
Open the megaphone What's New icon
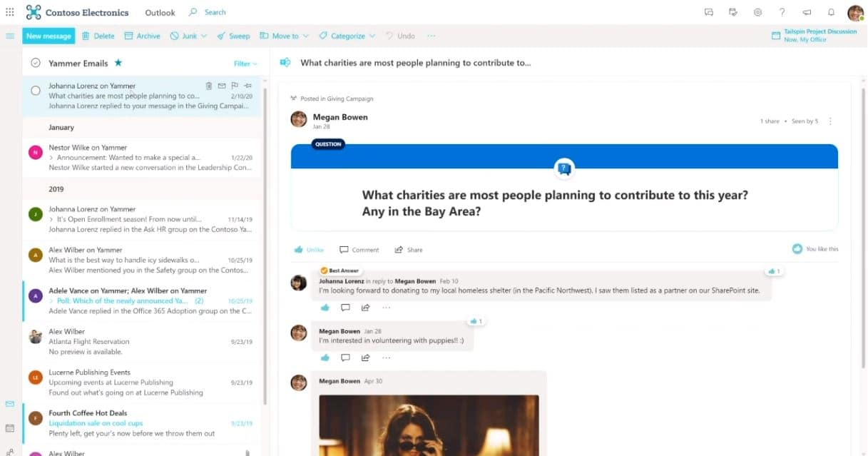[x=807, y=12]
